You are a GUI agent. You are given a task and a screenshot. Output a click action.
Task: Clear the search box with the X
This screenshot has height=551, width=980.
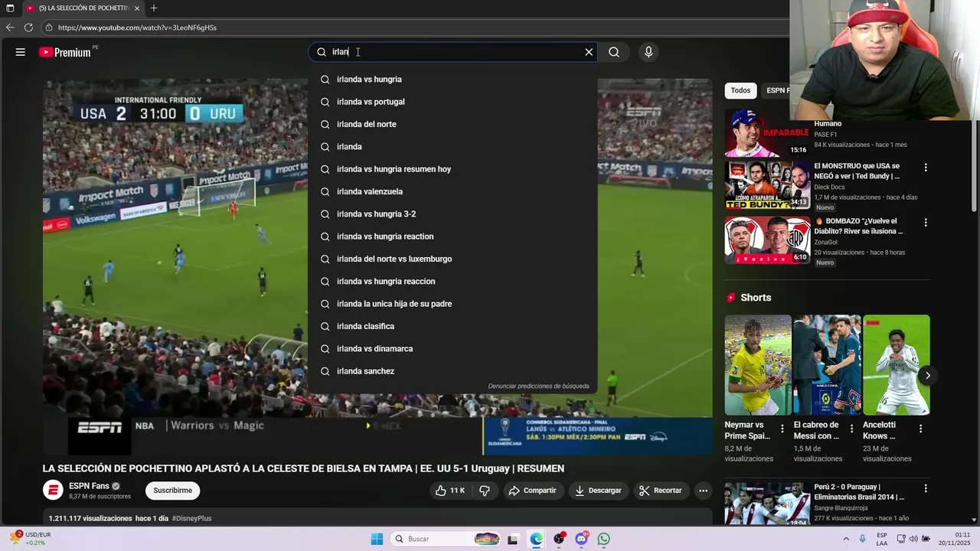tap(589, 52)
